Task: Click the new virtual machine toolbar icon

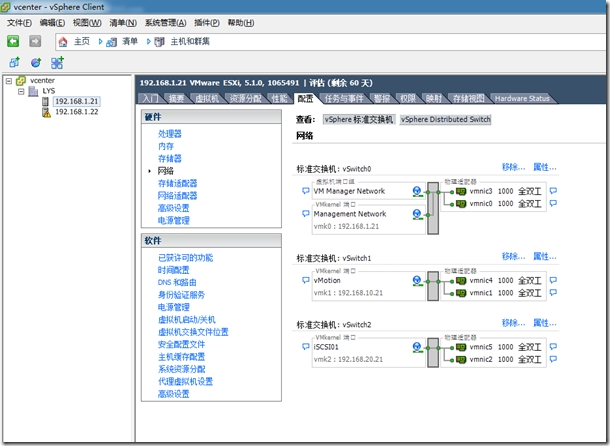Action: (x=14, y=62)
